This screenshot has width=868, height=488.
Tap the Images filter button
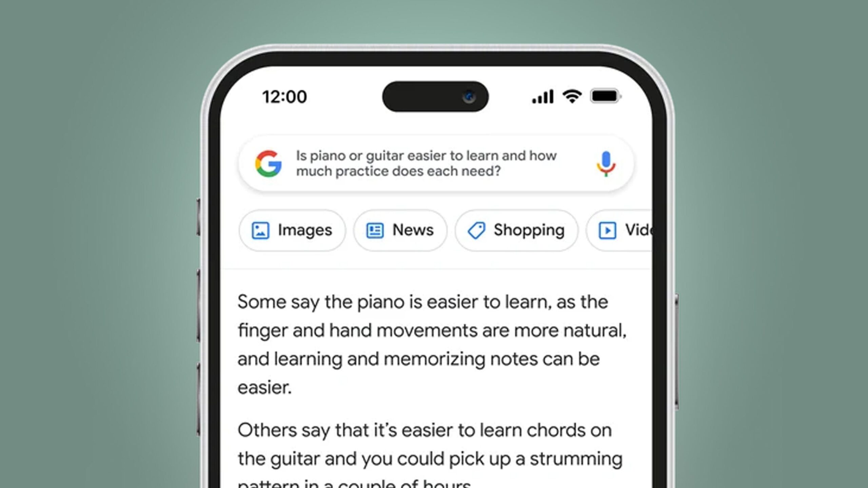coord(292,230)
